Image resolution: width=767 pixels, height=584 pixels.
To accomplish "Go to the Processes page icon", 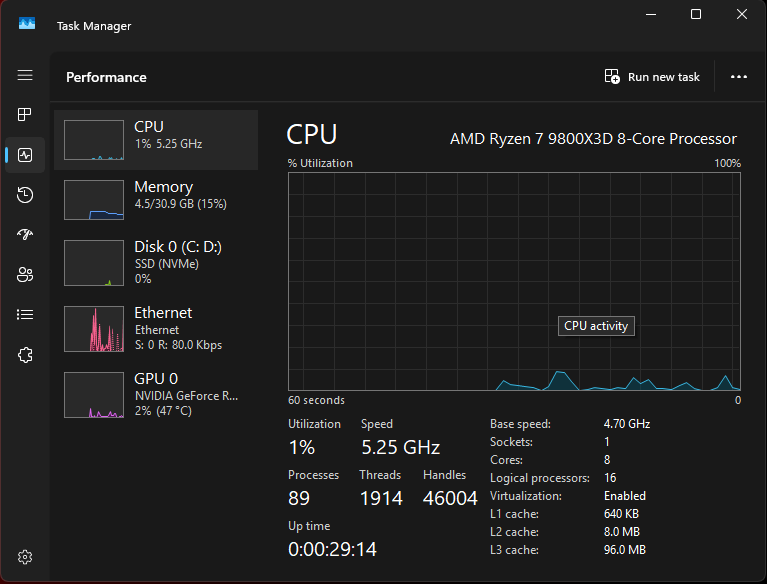I will coord(24,114).
